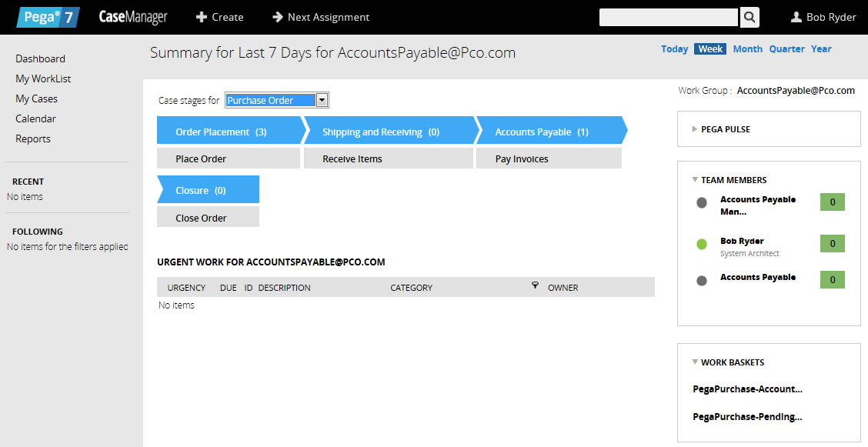Click Bob Ryder's green count badge
Image resolution: width=868 pixels, height=447 pixels.
pyautogui.click(x=832, y=244)
